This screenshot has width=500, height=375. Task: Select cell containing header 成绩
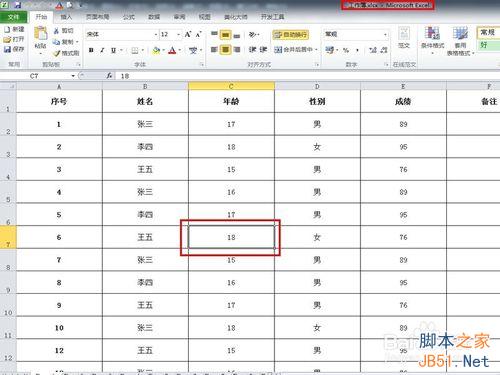coord(403,101)
